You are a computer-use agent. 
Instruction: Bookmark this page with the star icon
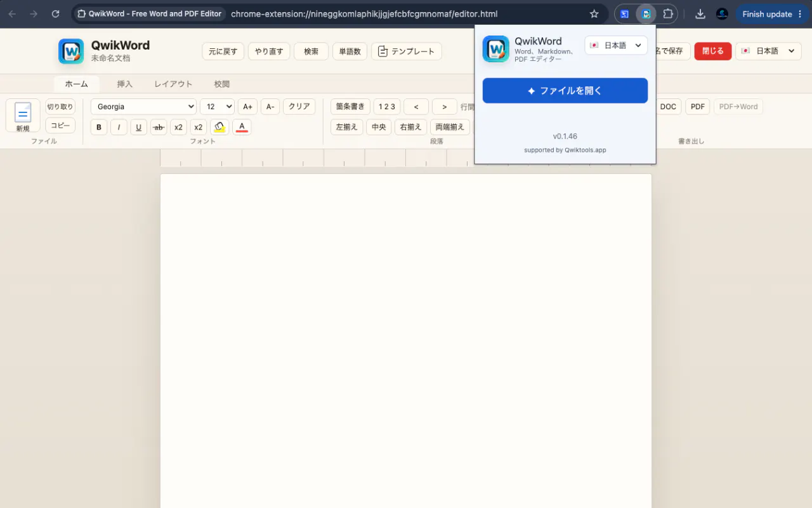click(594, 14)
